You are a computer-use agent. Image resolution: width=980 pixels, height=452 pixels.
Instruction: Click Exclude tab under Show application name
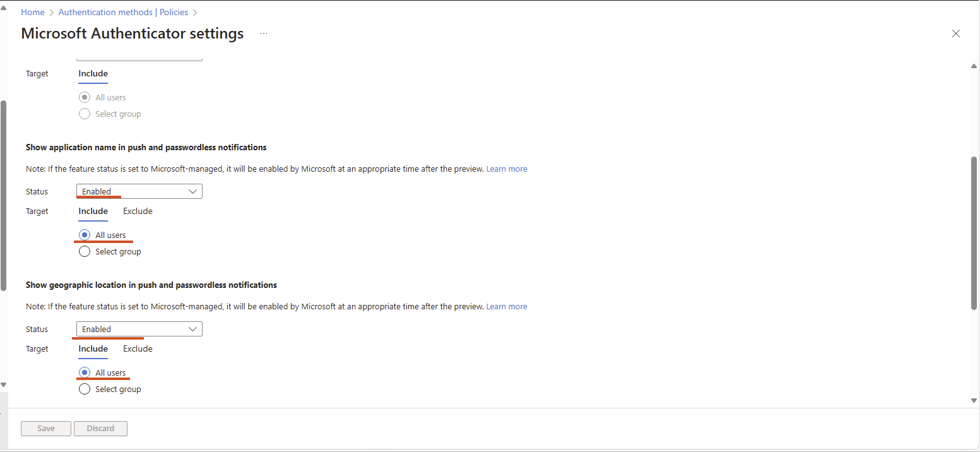point(138,211)
